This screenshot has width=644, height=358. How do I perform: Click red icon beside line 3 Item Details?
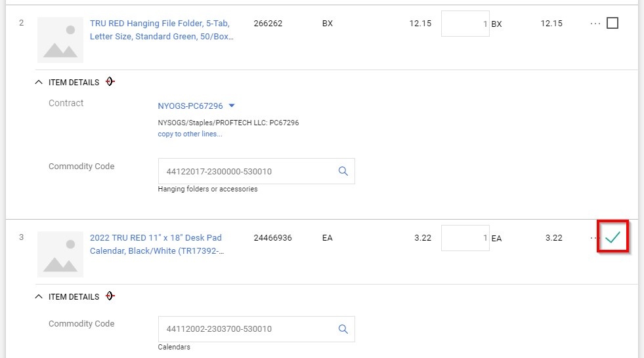pyautogui.click(x=110, y=296)
